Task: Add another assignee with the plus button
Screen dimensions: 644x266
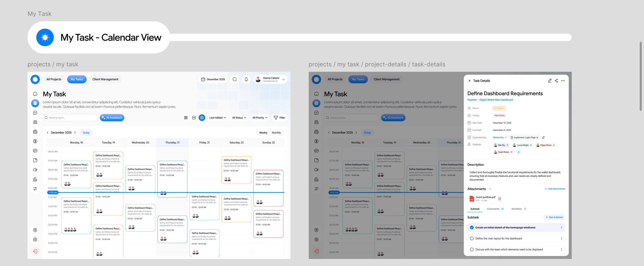Action: pyautogui.click(x=519, y=152)
